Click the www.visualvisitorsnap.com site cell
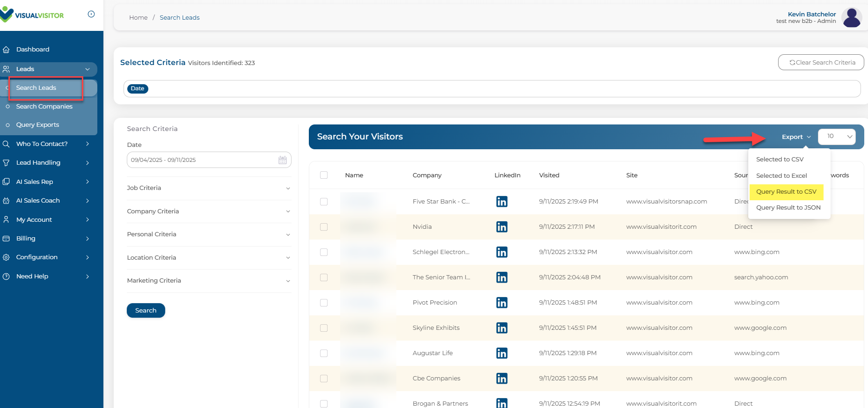This screenshot has height=408, width=868. pyautogui.click(x=666, y=202)
